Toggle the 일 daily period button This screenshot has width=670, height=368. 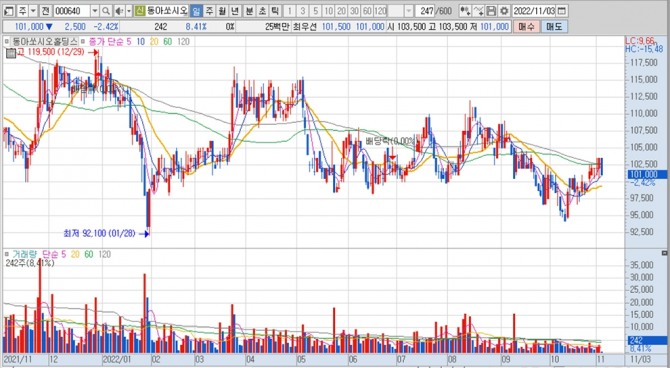[x=197, y=11]
